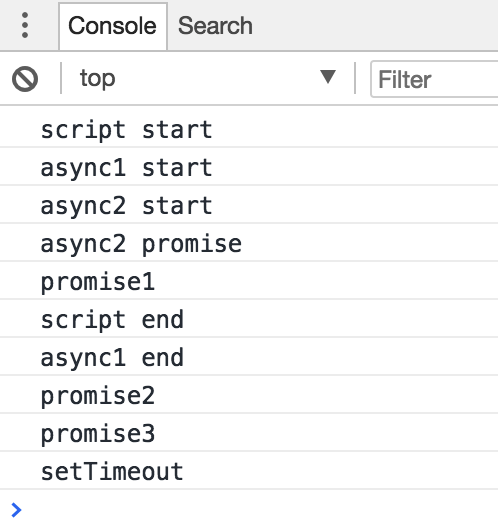498x524 pixels.
Task: Select the 'promise1' log line
Action: [x=249, y=281]
